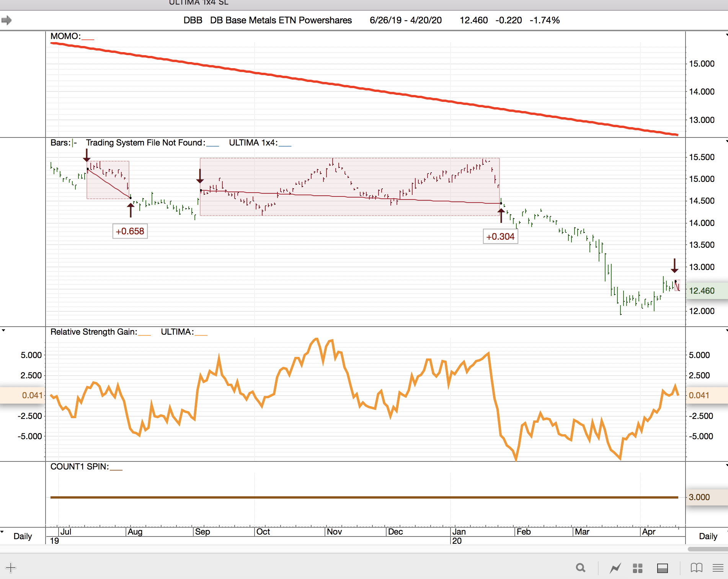Click the Jan month label on time axis

[x=459, y=532]
